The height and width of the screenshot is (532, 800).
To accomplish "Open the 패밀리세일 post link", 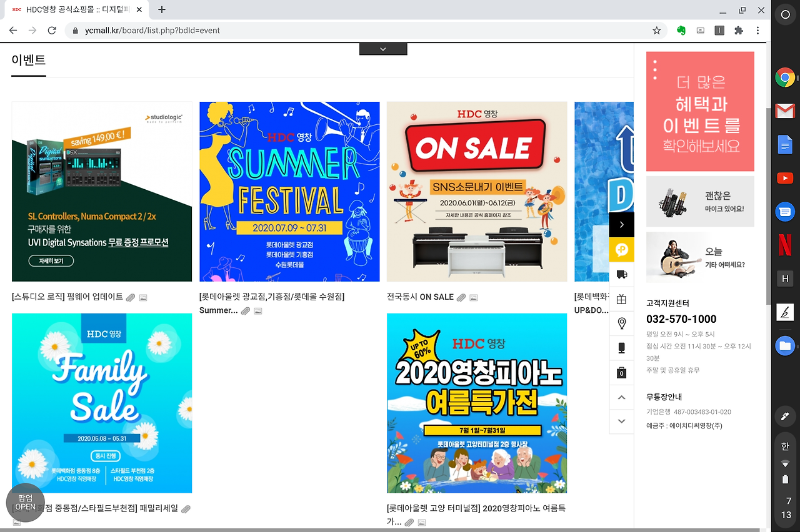I will [95, 508].
